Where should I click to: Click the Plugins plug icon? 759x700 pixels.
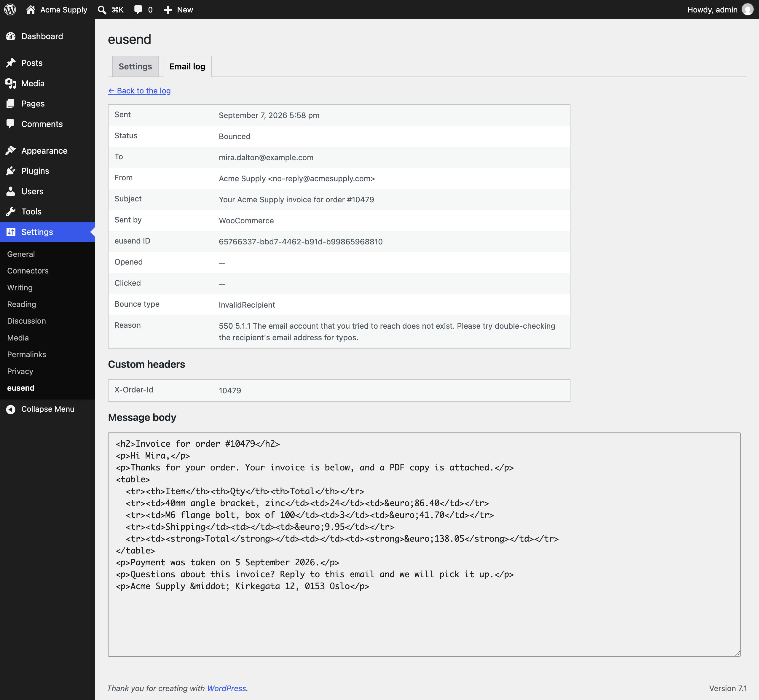11,171
